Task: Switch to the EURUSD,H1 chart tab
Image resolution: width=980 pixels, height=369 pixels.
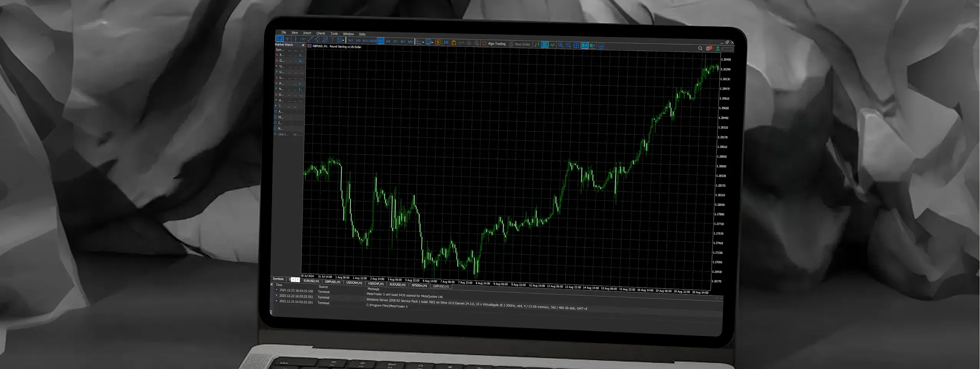Action: coord(311,281)
